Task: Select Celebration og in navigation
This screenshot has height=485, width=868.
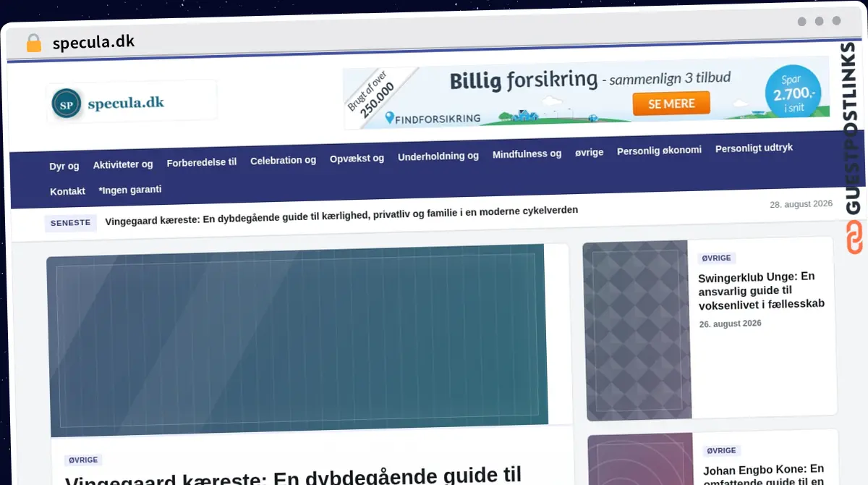Action: pos(283,160)
